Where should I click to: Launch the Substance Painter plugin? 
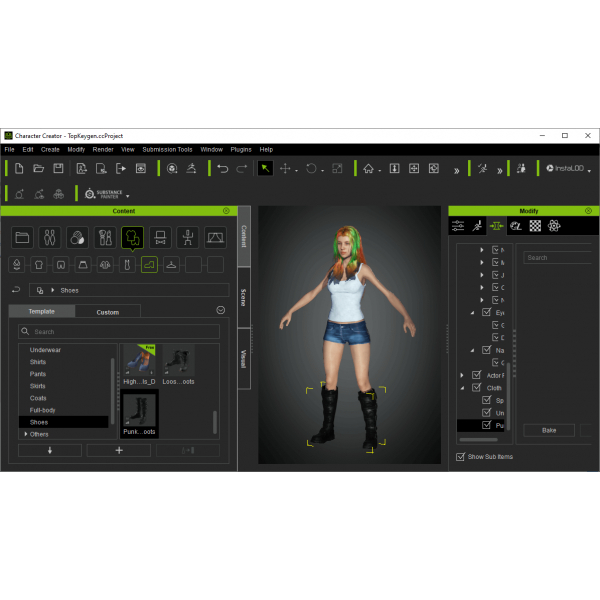tap(103, 194)
